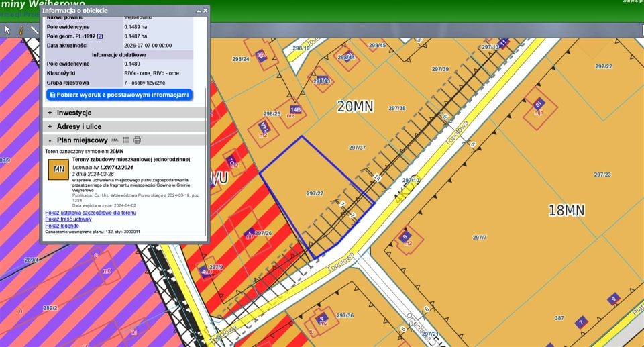
Task: Open the Pokaż legendę link
Action: pyautogui.click(x=62, y=226)
